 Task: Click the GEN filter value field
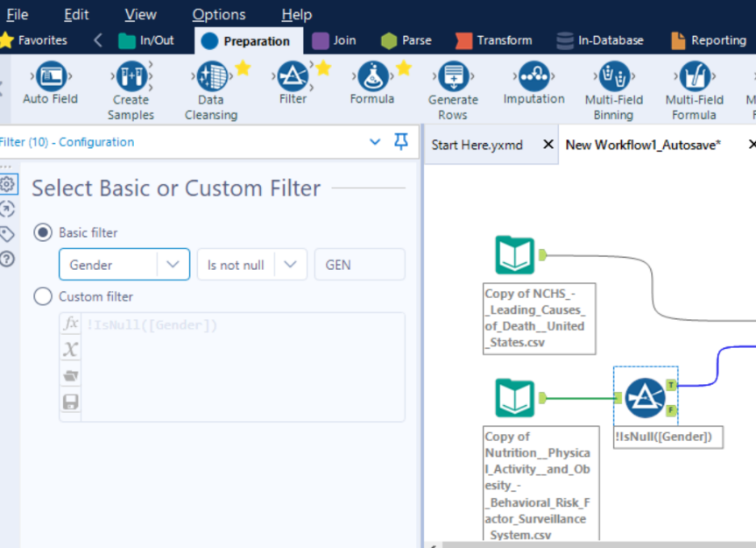point(359,264)
